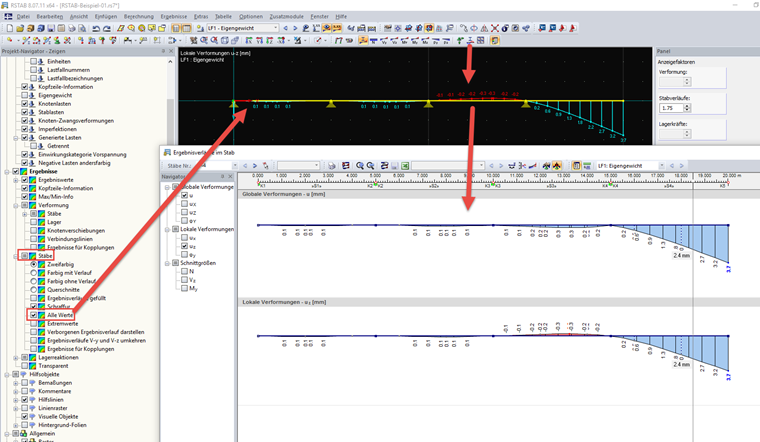Open LF1: Eigengewicht dropdown in Stab window
760x442 pixels.
point(662,166)
